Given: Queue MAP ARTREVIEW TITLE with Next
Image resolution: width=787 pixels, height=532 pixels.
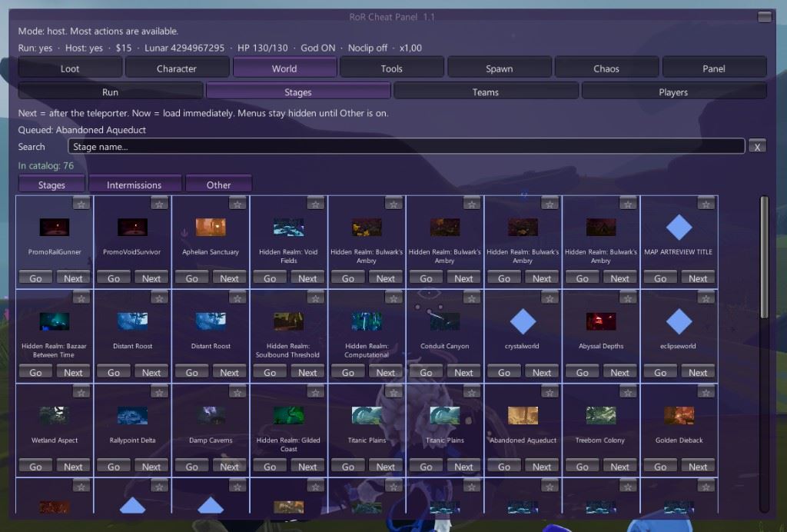Looking at the screenshot, I should click(x=698, y=278).
